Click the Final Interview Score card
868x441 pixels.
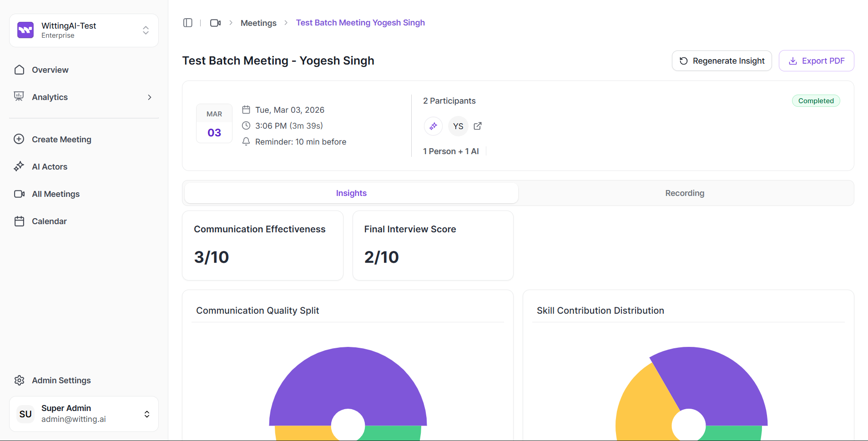click(433, 246)
